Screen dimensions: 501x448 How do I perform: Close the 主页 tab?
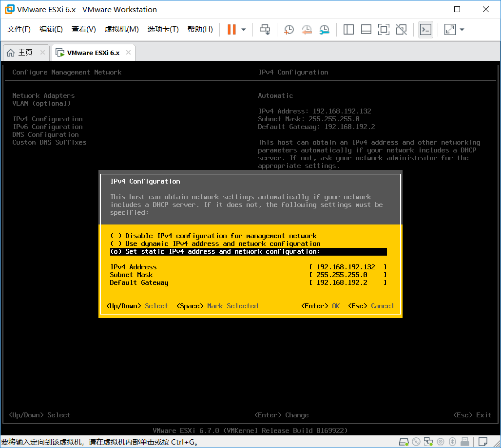coord(42,53)
